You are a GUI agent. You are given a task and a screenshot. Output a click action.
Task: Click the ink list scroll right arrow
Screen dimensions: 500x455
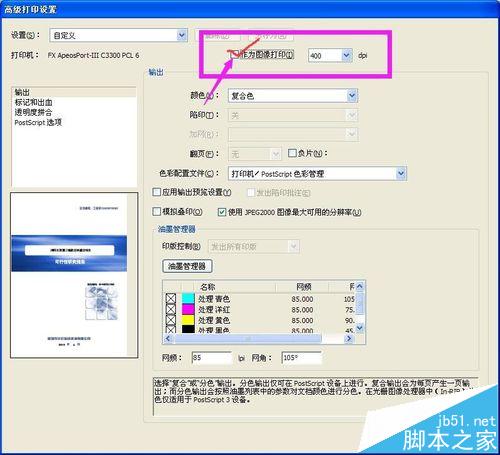(x=349, y=339)
